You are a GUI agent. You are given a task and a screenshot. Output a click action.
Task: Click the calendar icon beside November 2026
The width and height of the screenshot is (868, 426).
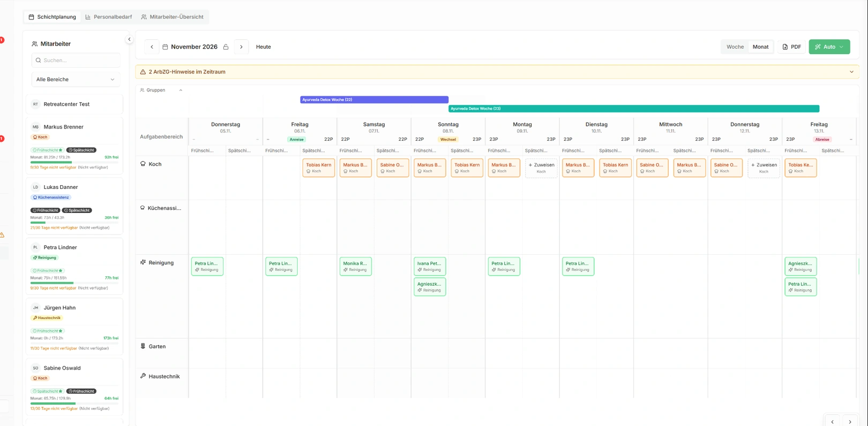tap(165, 47)
